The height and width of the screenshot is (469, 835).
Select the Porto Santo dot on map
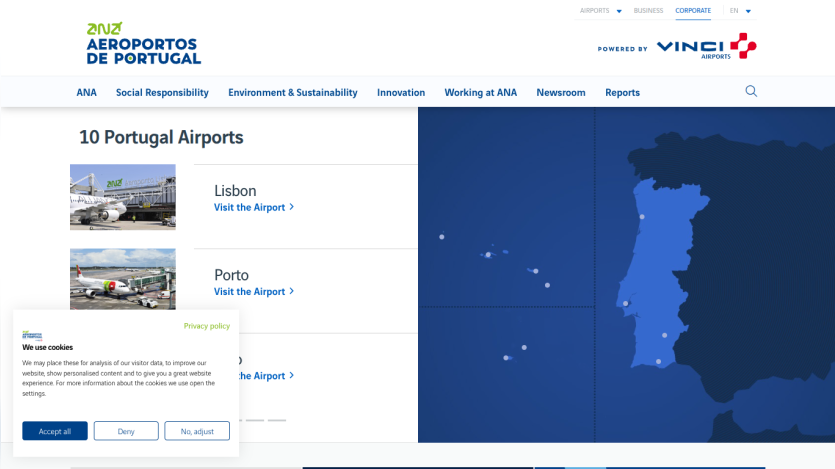pos(525,348)
